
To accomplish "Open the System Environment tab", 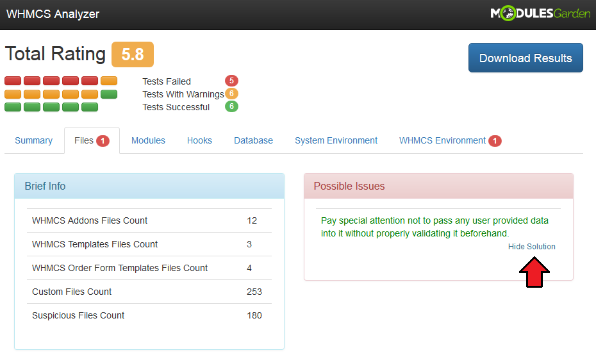I will click(336, 140).
